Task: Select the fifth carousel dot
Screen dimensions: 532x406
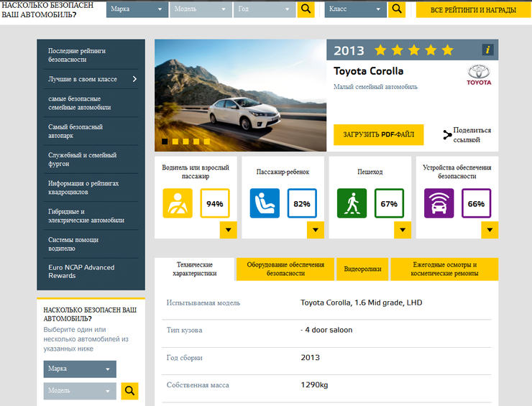Action: (206, 142)
